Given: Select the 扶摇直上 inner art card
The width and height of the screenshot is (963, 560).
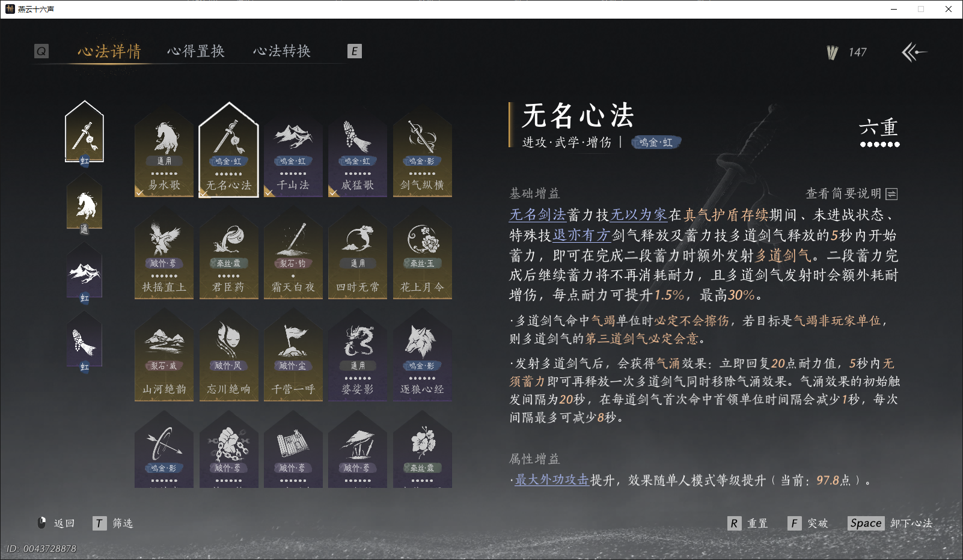Looking at the screenshot, I should coord(164,252).
